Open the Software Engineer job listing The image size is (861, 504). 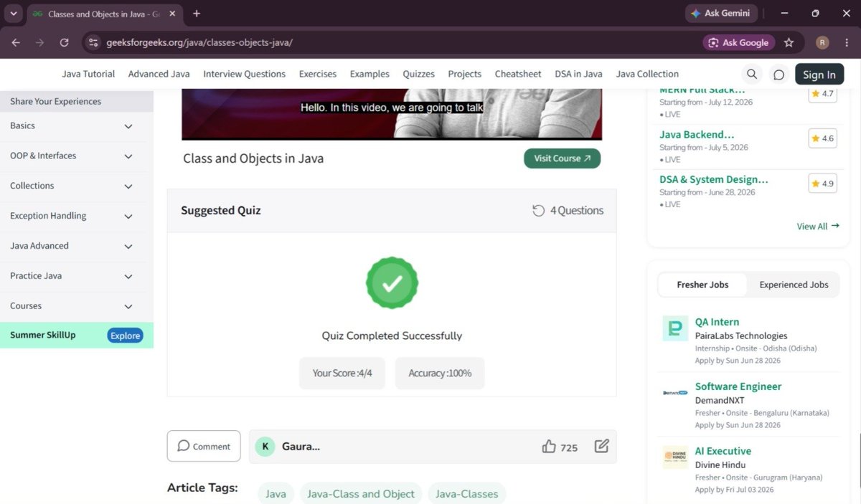click(738, 387)
